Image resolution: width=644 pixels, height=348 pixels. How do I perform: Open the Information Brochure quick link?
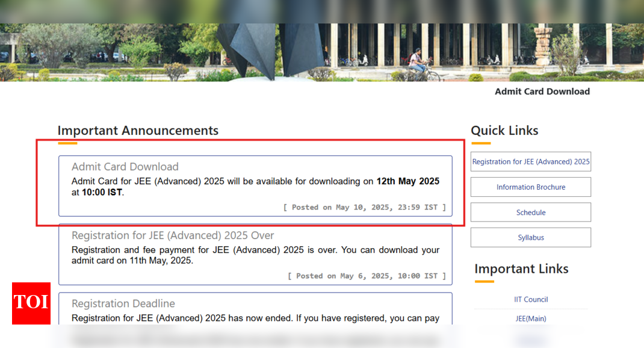point(530,187)
